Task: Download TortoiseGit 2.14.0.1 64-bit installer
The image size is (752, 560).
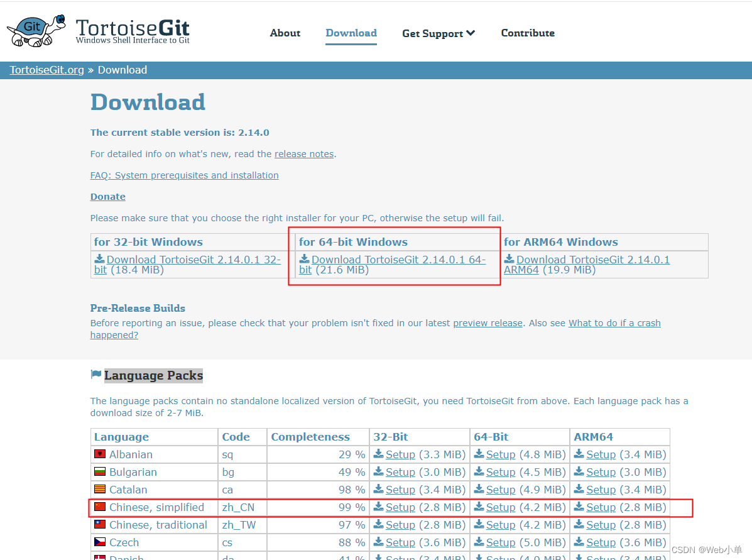Action: [x=392, y=265]
